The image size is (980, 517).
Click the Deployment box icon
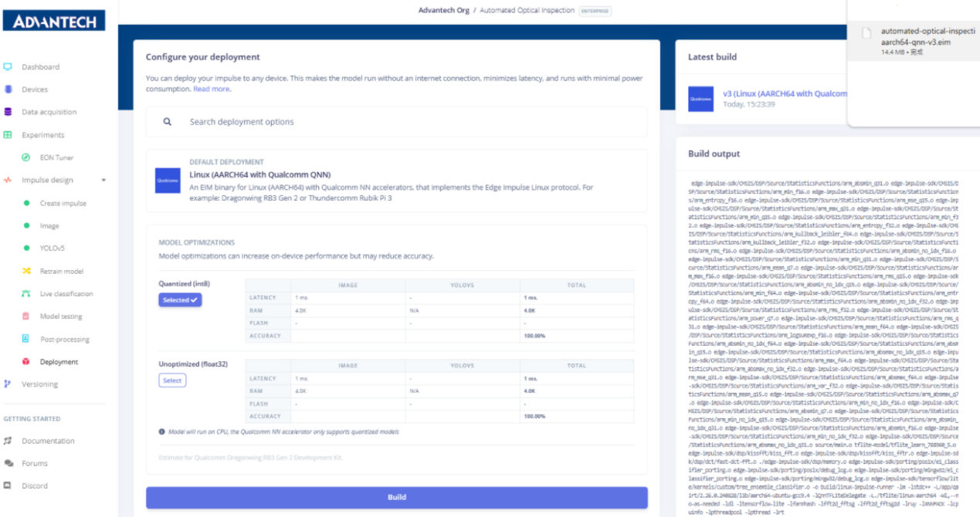tap(25, 362)
